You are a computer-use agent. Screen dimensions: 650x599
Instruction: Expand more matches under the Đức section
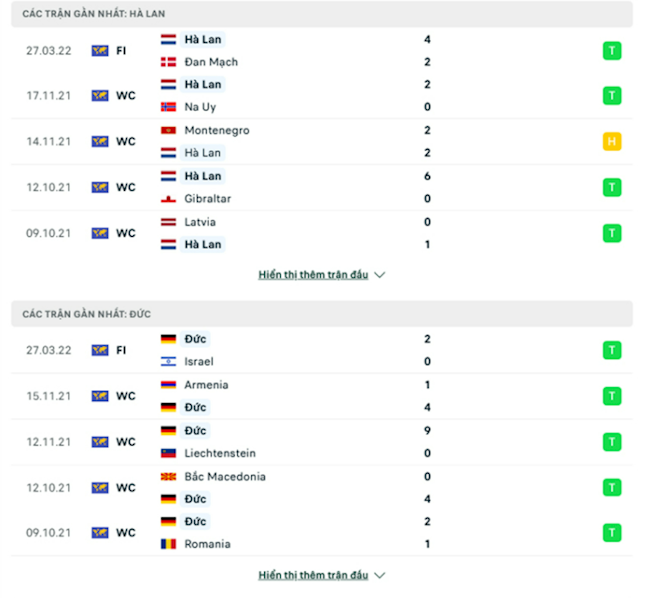coord(313,575)
